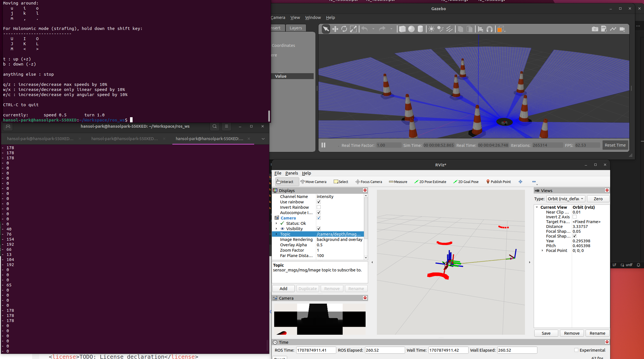Image resolution: width=644 pixels, height=359 pixels.
Task: Open the view Type dropdown
Action: 566,199
